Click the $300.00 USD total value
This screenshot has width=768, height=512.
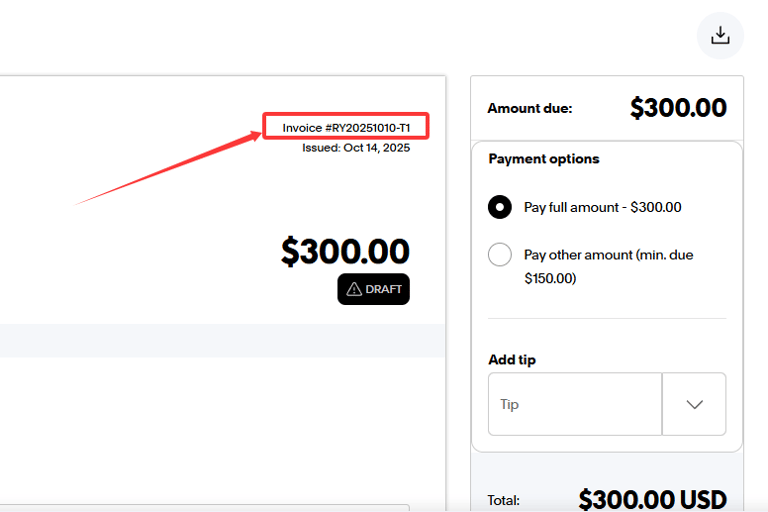tap(652, 499)
